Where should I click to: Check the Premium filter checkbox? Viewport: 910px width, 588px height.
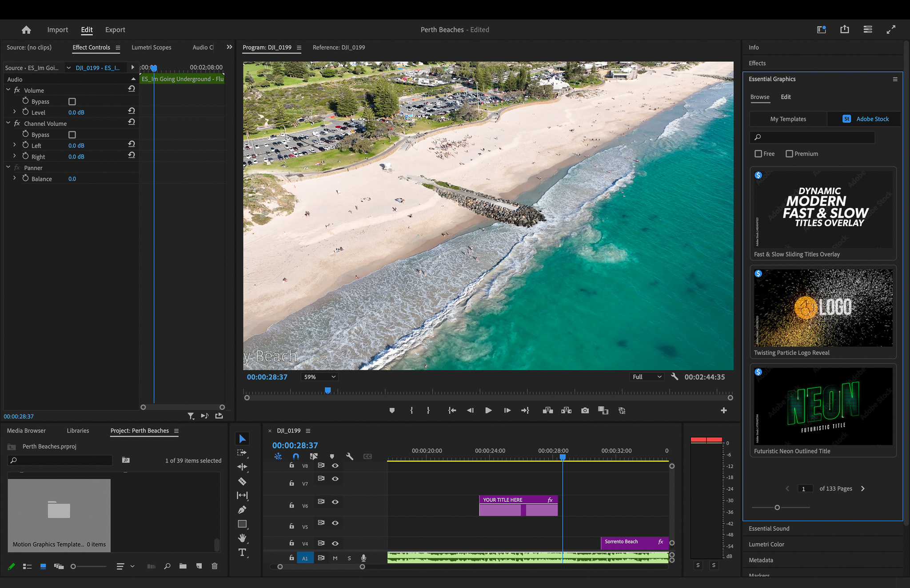pyautogui.click(x=789, y=154)
